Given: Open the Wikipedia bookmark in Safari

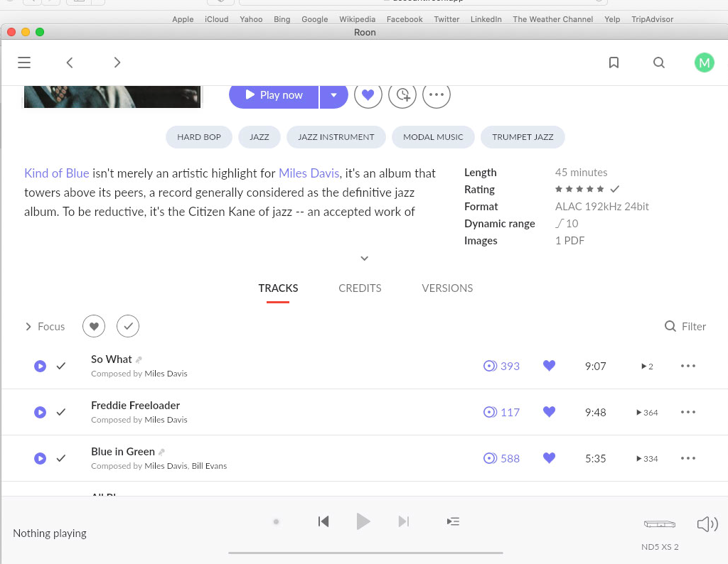Looking at the screenshot, I should [357, 19].
